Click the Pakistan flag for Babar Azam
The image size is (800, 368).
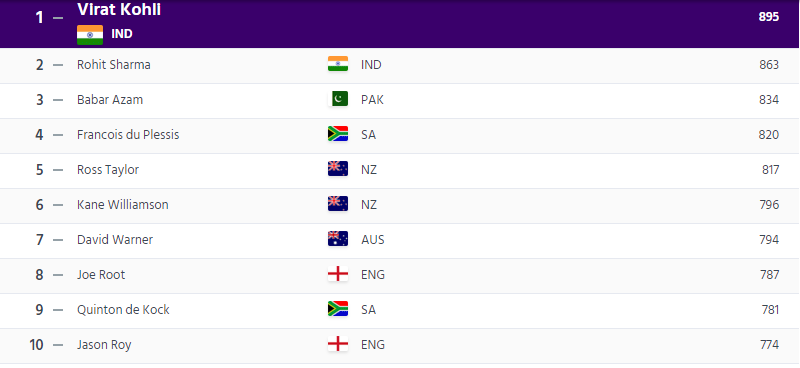[338, 99]
